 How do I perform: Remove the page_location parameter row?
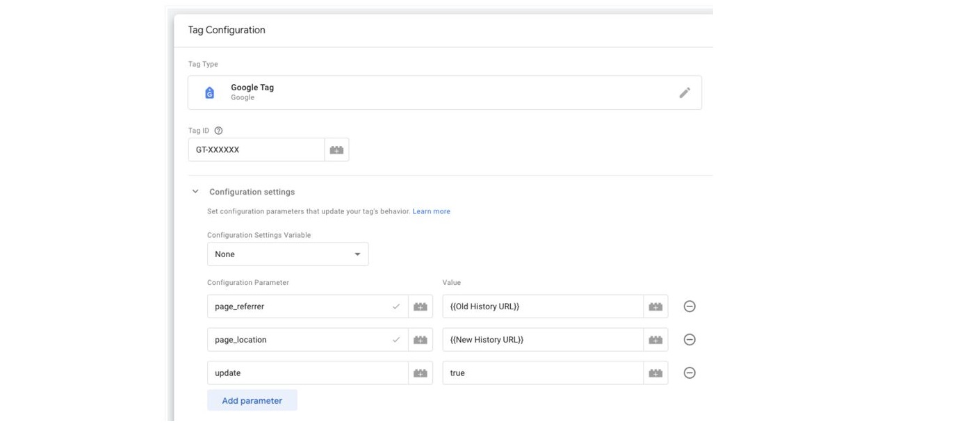tap(689, 339)
